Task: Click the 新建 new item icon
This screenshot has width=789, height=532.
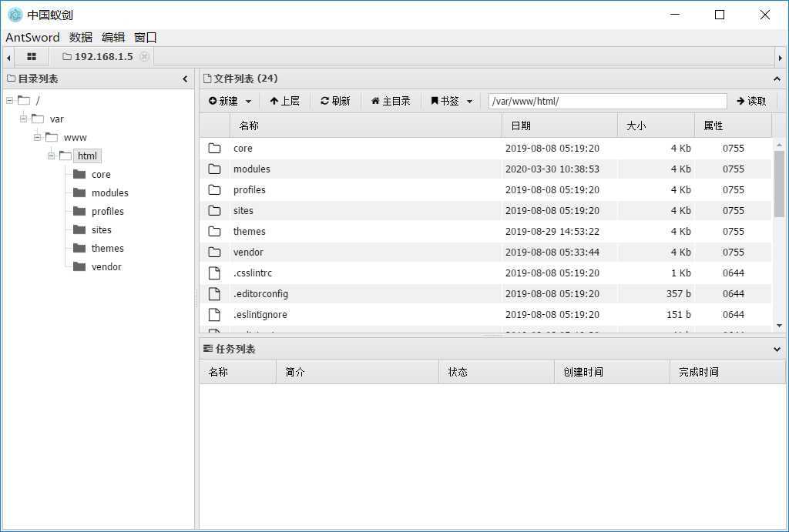Action: click(x=211, y=100)
